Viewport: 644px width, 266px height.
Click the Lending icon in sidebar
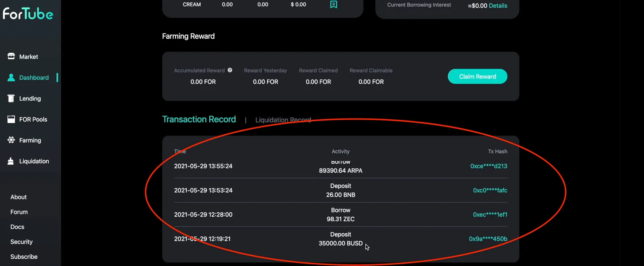point(11,98)
